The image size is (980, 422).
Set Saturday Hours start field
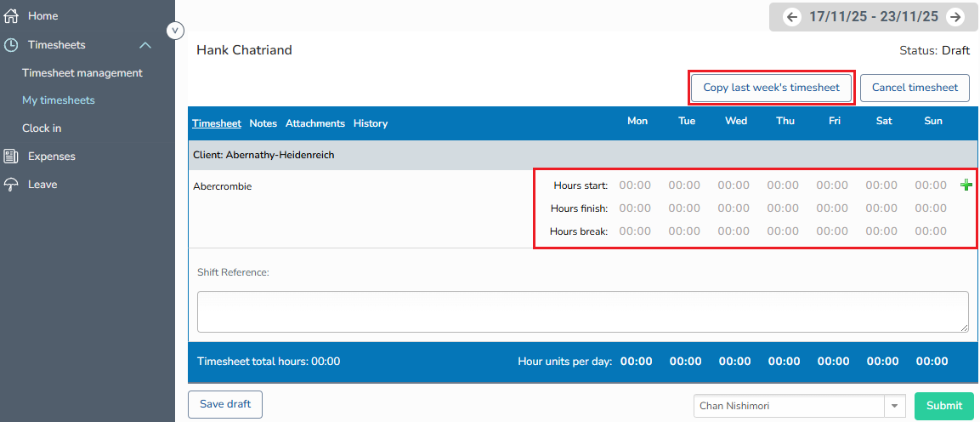pyautogui.click(x=882, y=185)
